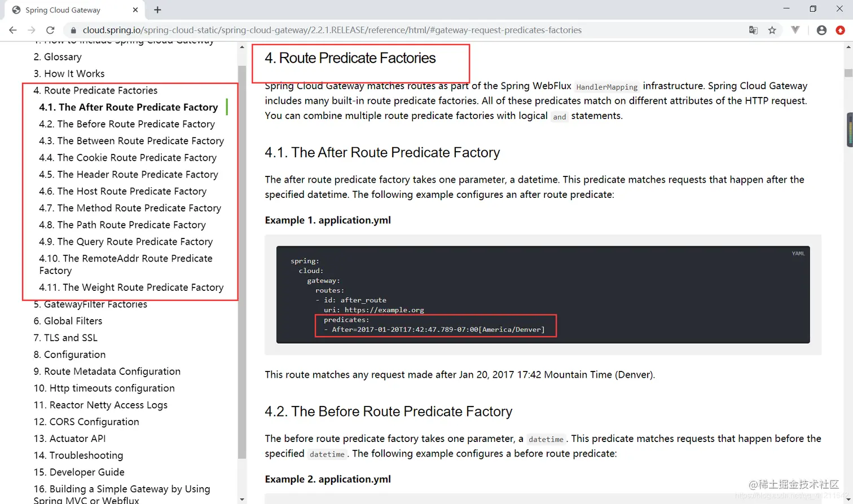Open the translate page icon
This screenshot has width=853, height=504.
tap(753, 30)
